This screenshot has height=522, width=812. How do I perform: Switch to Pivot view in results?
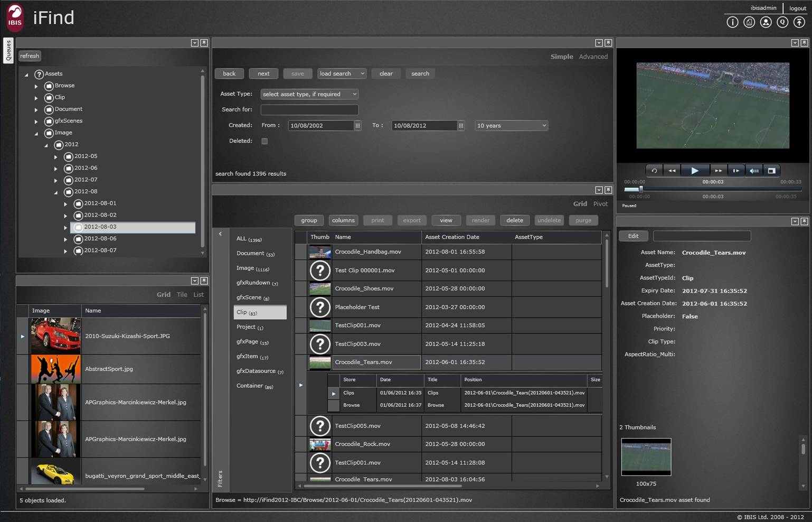click(x=600, y=204)
